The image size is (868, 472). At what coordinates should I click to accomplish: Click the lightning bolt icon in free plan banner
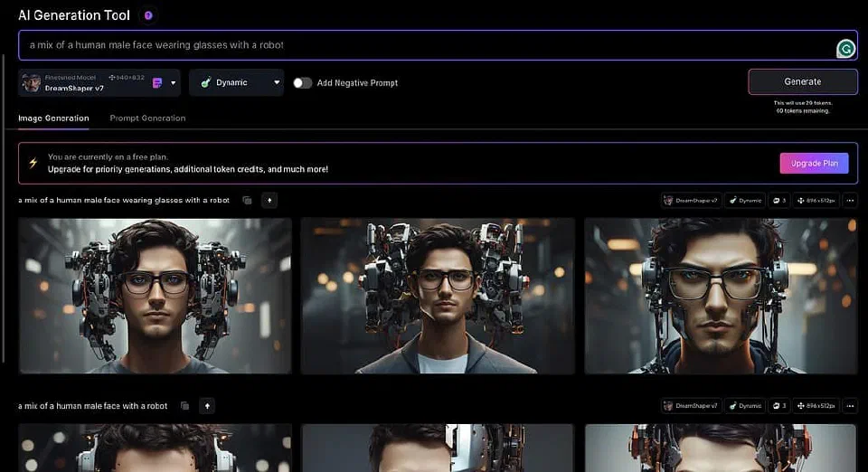[x=33, y=164]
